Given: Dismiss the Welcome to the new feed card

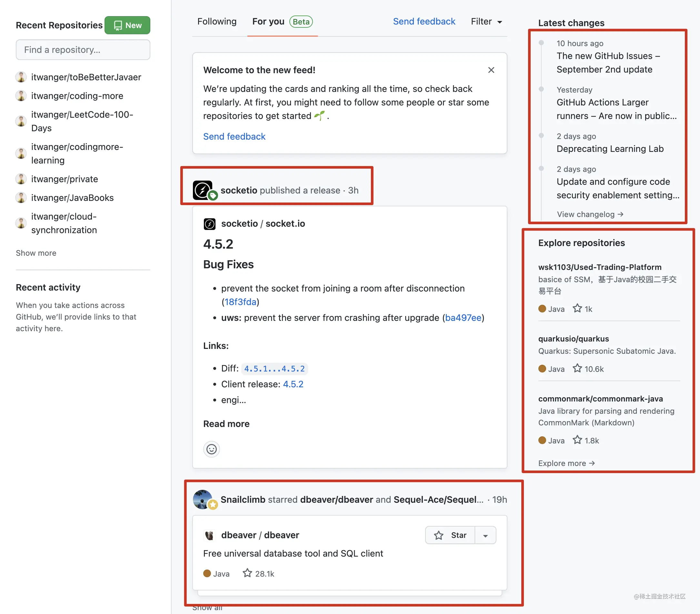Looking at the screenshot, I should [491, 70].
